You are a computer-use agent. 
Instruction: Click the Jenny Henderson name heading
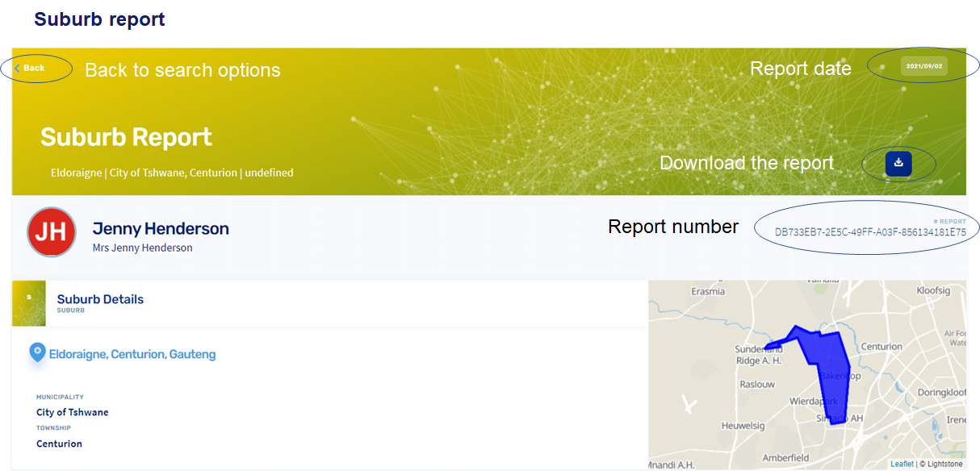(x=161, y=228)
